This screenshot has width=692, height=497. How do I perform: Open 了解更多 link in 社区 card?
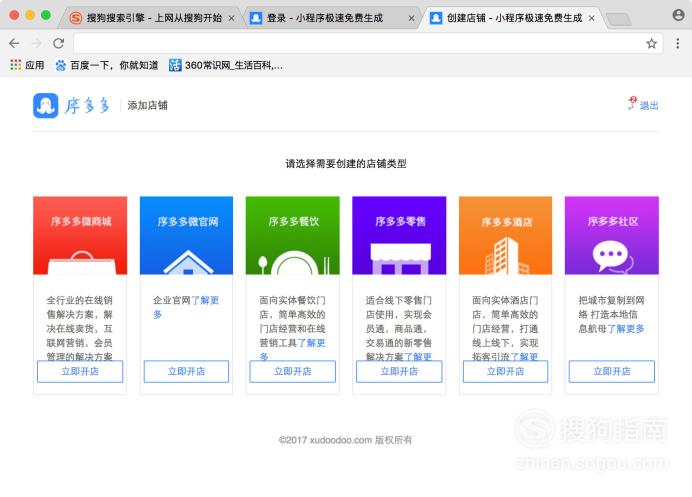point(626,329)
